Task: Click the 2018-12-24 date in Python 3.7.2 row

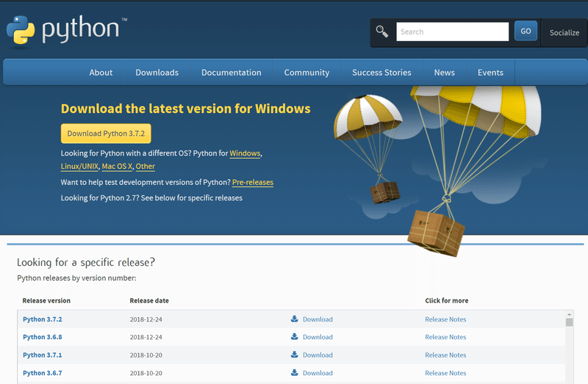Action: (x=146, y=319)
